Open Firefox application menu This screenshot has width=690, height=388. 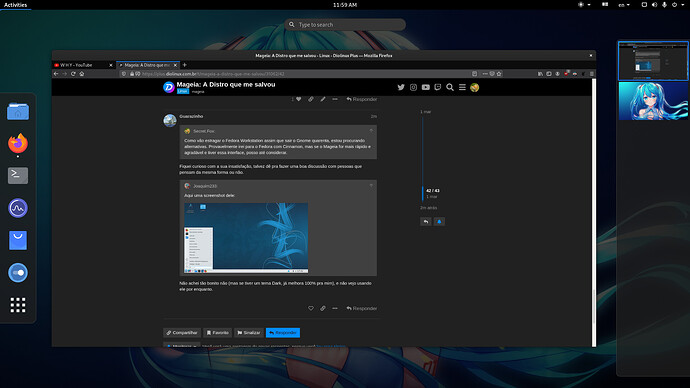(x=592, y=74)
